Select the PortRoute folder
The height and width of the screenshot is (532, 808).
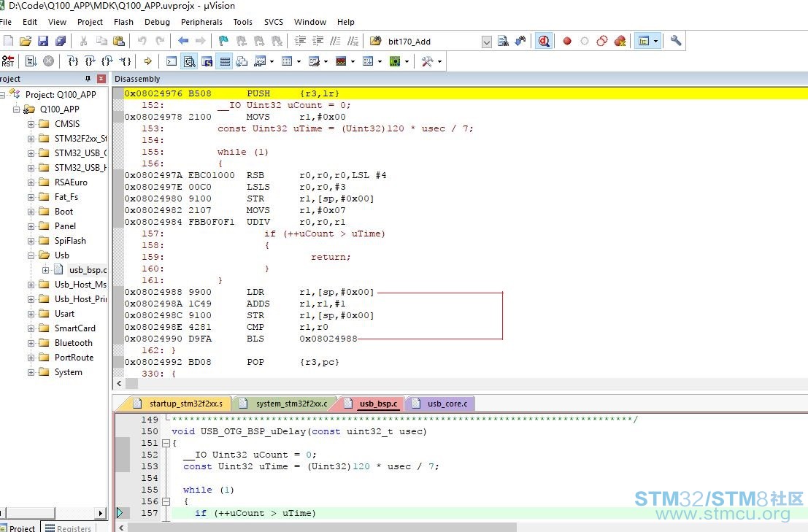pos(74,358)
